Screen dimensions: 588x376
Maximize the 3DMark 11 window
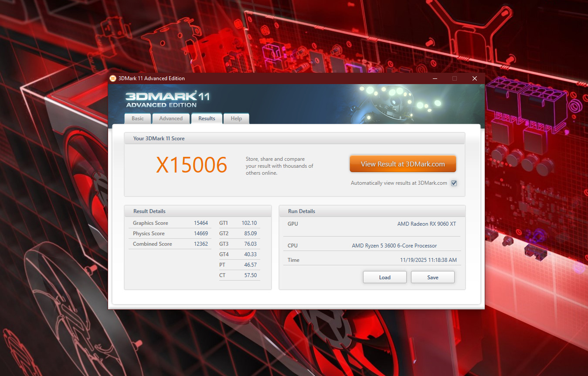tap(455, 78)
